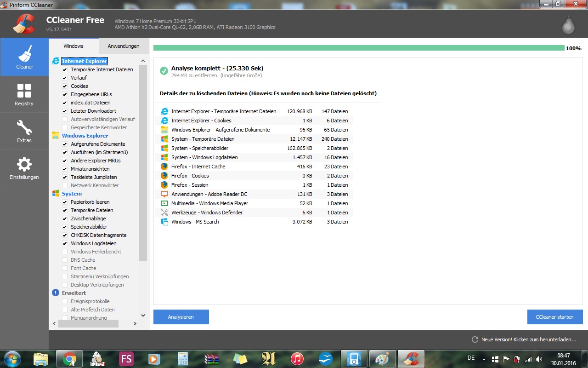This screenshot has width=588, height=368.
Task: Click the 100% analysis progress bar
Action: pos(359,48)
